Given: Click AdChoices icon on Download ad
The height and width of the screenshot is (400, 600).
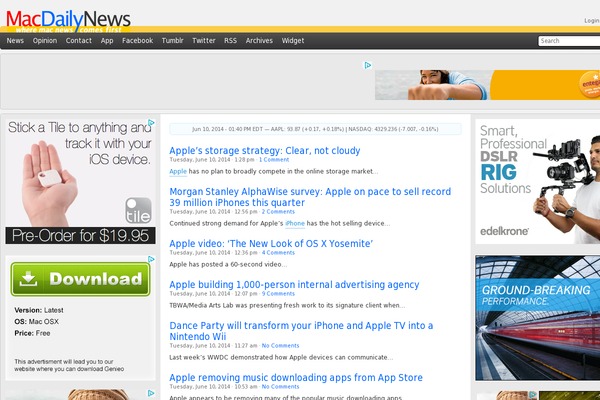Looking at the screenshot, I should pos(151,259).
